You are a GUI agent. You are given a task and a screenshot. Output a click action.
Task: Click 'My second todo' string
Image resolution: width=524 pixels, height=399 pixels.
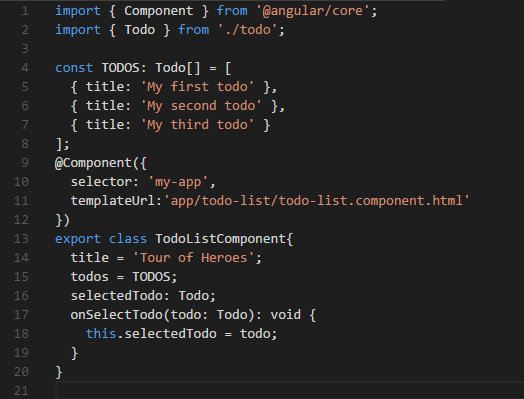tap(201, 106)
